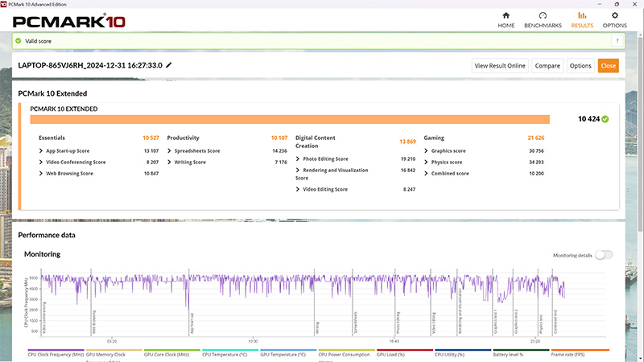Expand Photo Editing Score row
The width and height of the screenshot is (644, 362).
(298, 158)
